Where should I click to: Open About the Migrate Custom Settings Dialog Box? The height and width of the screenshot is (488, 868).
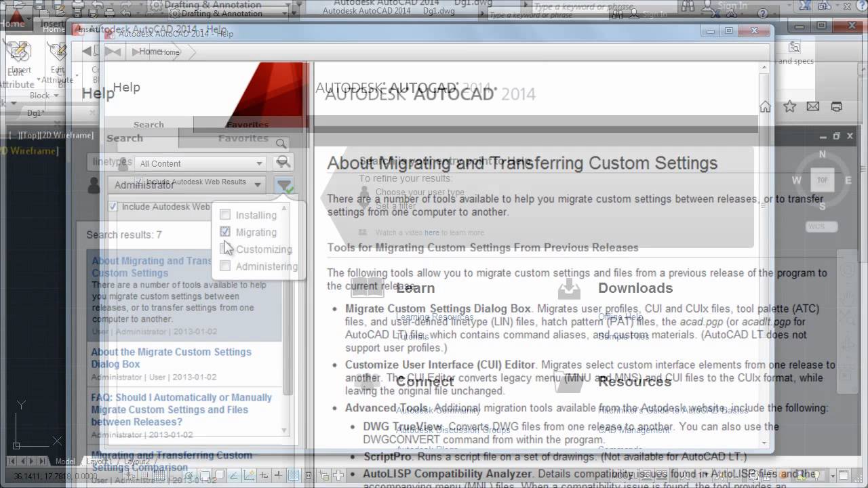(x=171, y=358)
